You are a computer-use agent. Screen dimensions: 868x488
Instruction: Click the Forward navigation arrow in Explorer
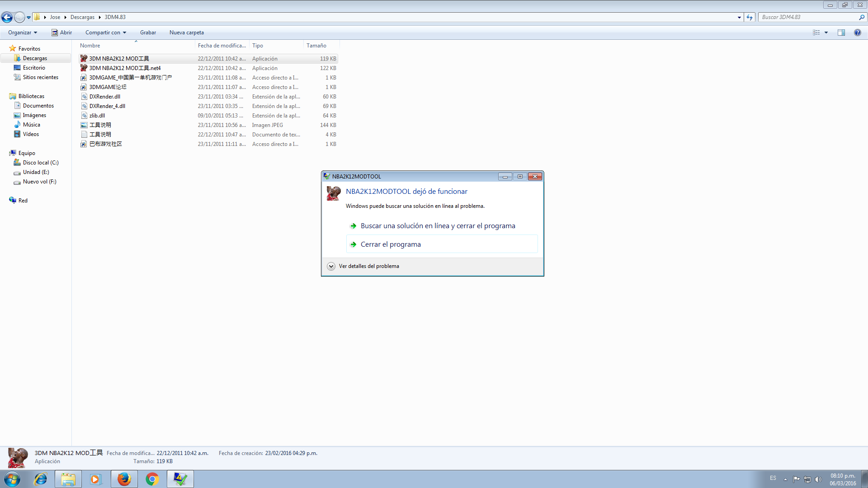tap(19, 17)
